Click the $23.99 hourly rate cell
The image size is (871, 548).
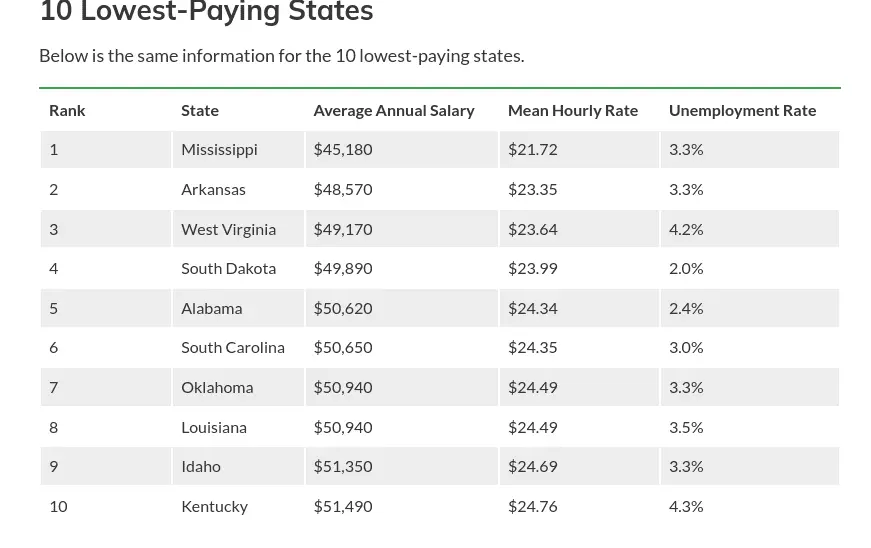(533, 268)
